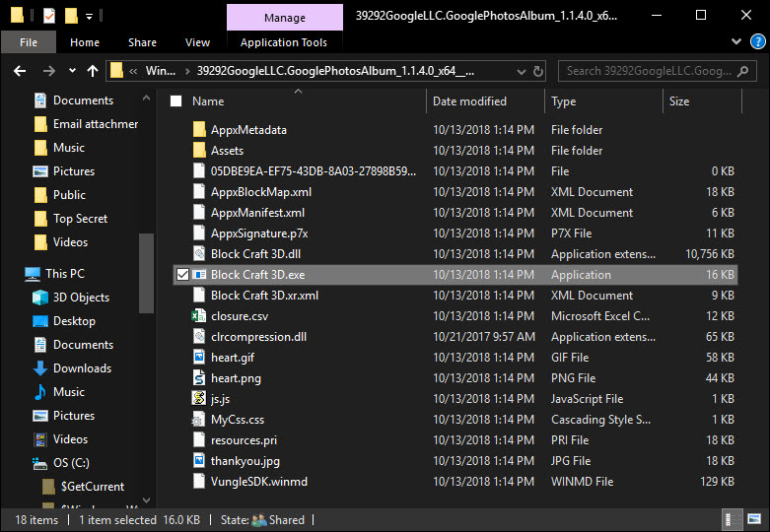Click the search box input field
The image size is (770, 532).
652,71
